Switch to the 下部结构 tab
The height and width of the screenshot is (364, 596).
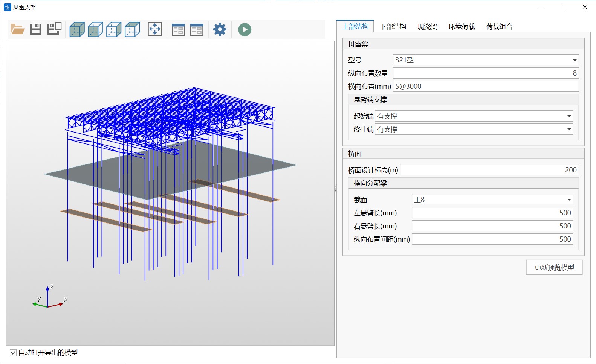tap(393, 26)
